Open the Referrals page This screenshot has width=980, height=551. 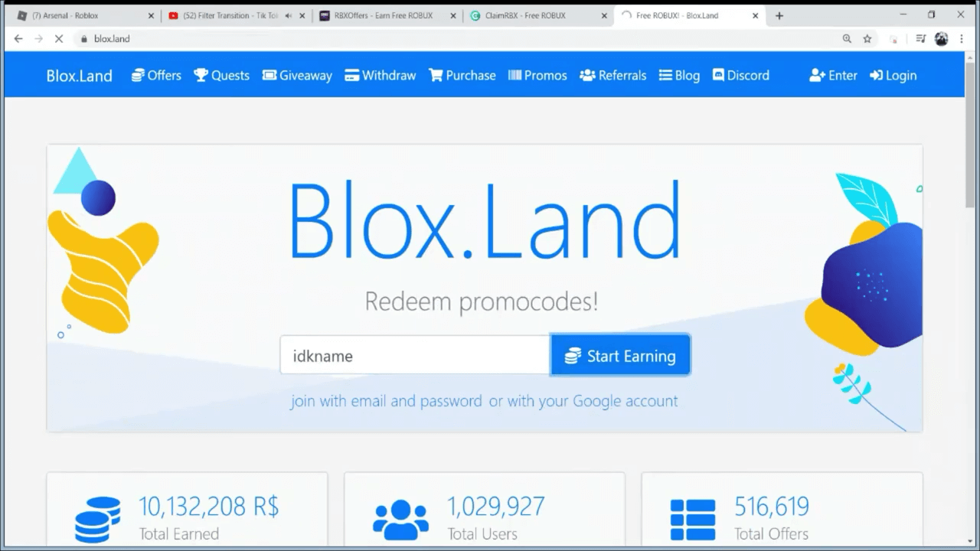pyautogui.click(x=613, y=75)
